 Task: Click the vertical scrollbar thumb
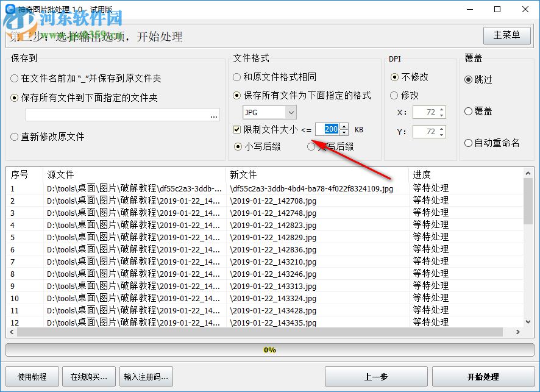tap(528, 202)
